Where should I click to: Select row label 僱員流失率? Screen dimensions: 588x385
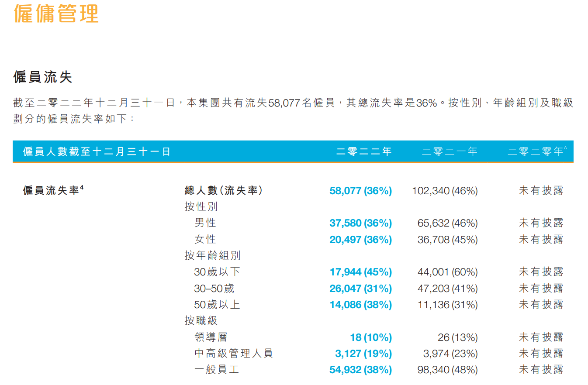(53, 190)
